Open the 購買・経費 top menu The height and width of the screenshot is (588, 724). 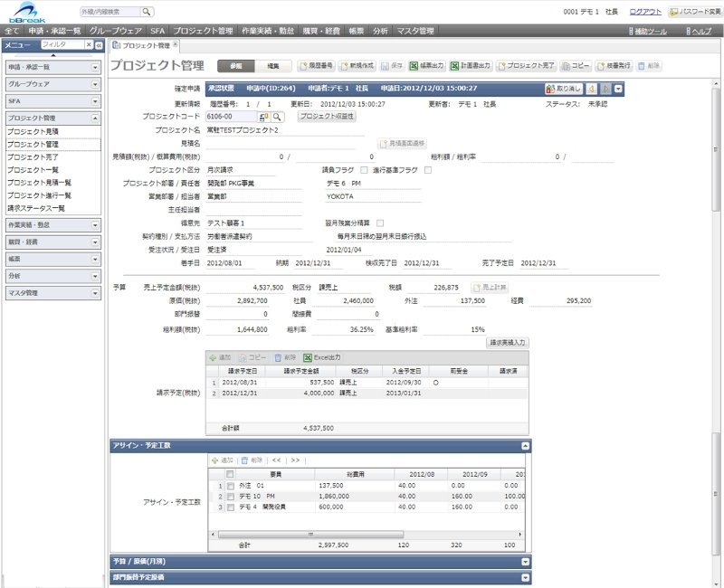[321, 31]
